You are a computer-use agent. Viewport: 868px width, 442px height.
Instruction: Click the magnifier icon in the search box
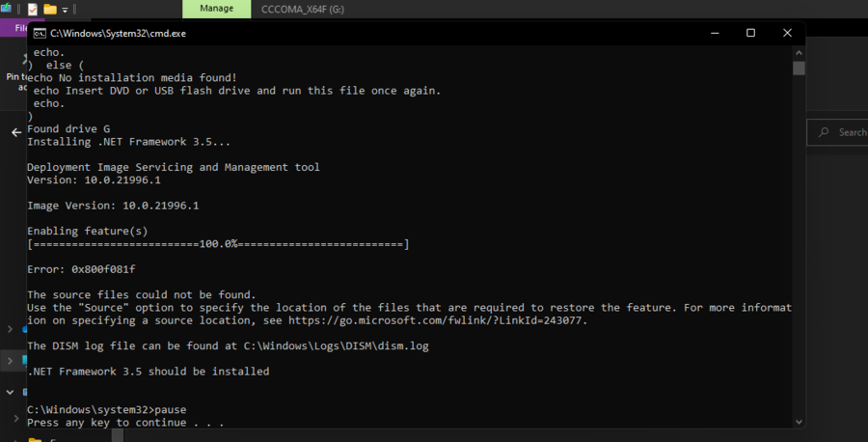point(824,132)
